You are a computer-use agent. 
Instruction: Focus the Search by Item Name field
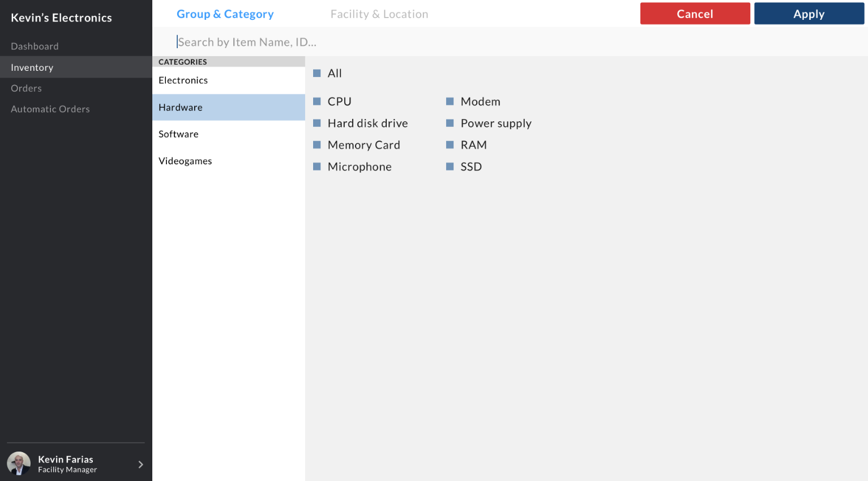point(510,42)
